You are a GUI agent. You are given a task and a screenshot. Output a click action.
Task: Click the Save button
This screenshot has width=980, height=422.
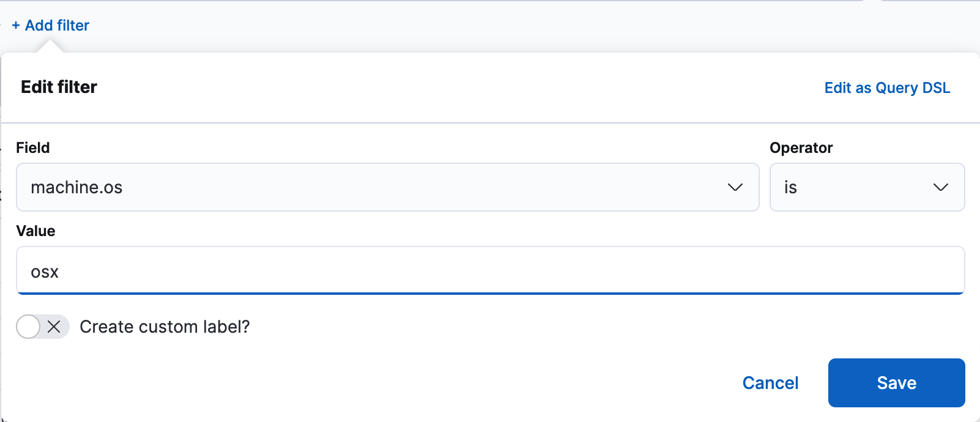tap(896, 382)
